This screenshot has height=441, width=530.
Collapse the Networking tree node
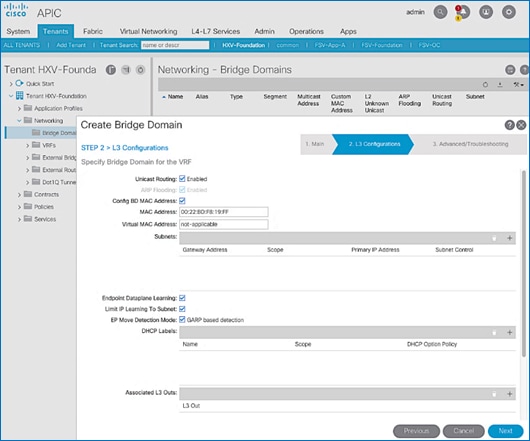coord(19,121)
